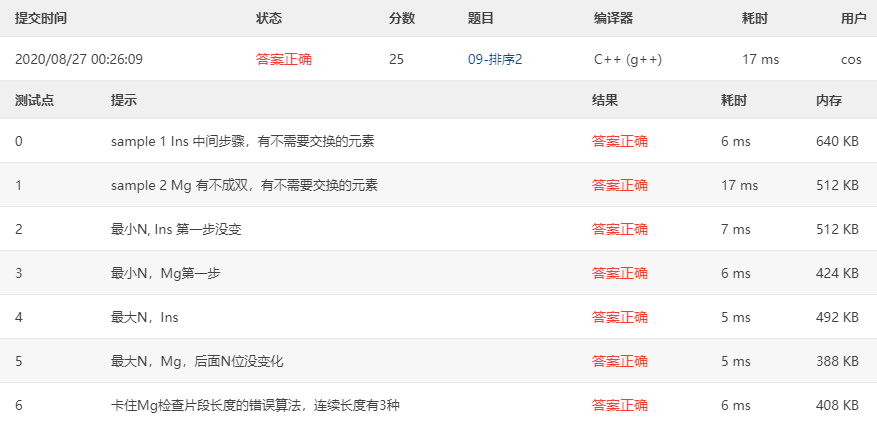This screenshot has width=877, height=422.
Task: Click the compiler value C++ (g++)
Action: pos(628,59)
